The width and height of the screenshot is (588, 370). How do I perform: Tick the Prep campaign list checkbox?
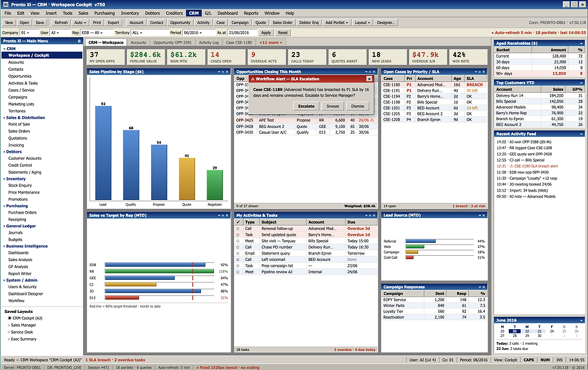click(238, 266)
